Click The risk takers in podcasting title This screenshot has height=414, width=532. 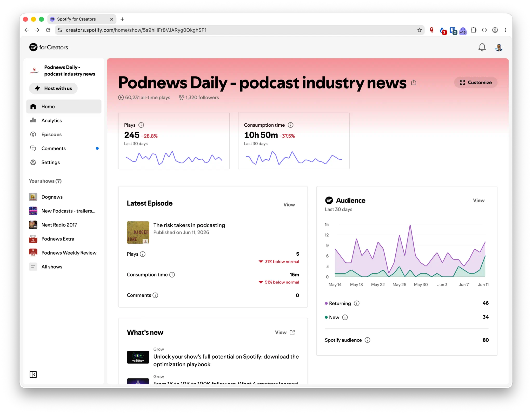[189, 225]
